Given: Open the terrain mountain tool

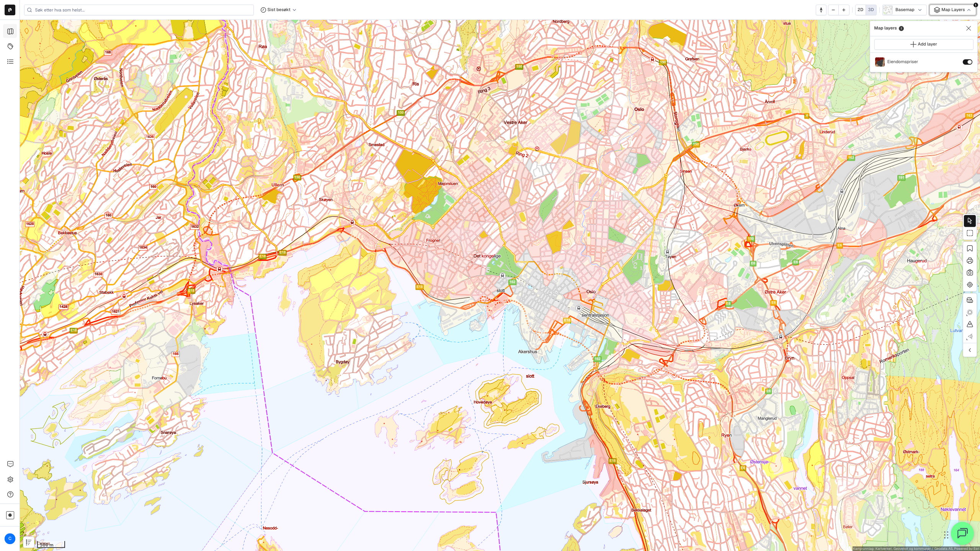Looking at the screenshot, I should (970, 324).
